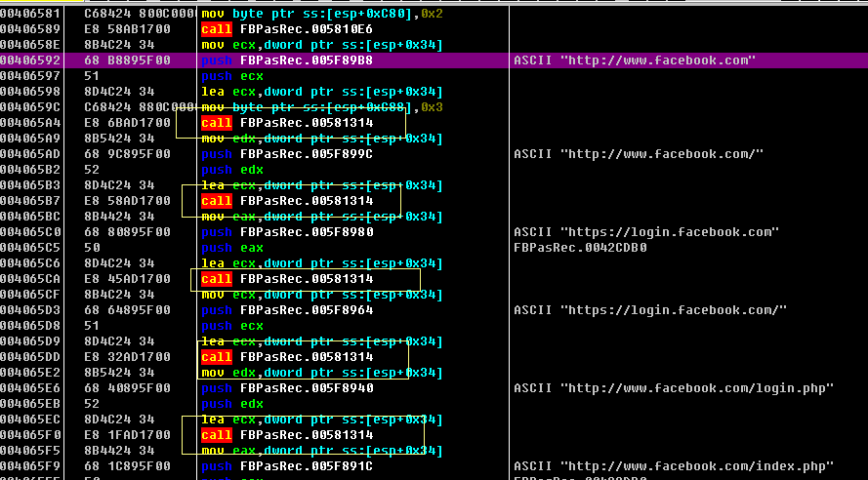The image size is (868, 480).
Task: Click address 004065F0
Action: [30, 435]
